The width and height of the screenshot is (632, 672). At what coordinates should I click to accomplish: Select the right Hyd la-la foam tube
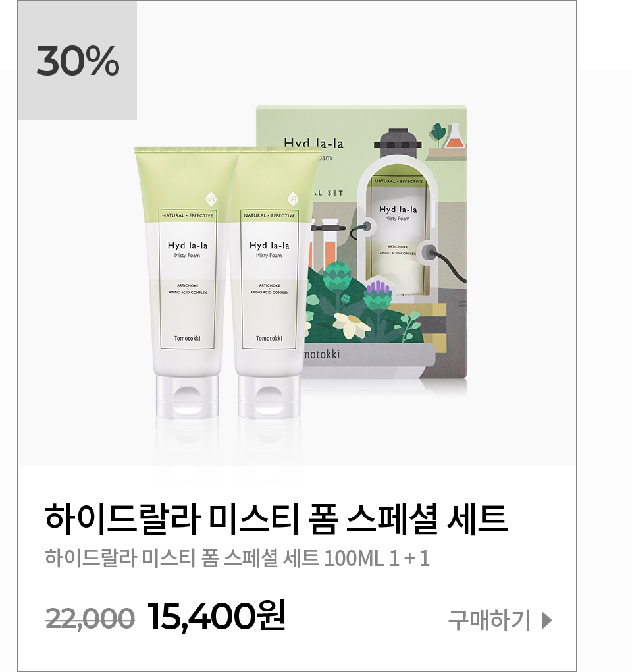point(270,283)
